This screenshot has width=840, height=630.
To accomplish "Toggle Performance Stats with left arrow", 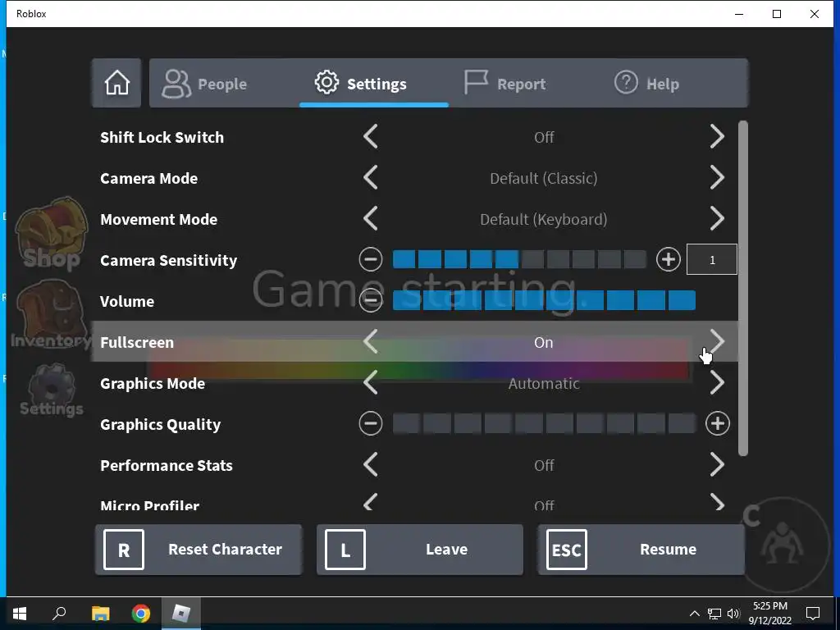I will 371,465.
